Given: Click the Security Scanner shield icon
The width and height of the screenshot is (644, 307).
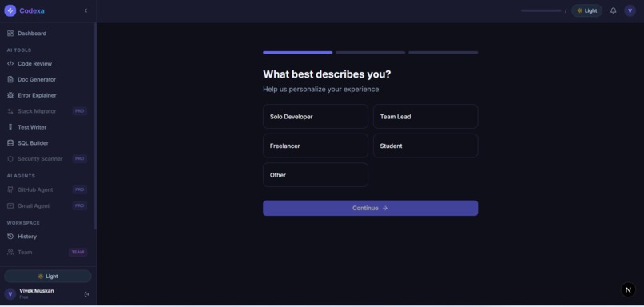Looking at the screenshot, I should pyautogui.click(x=10, y=158).
